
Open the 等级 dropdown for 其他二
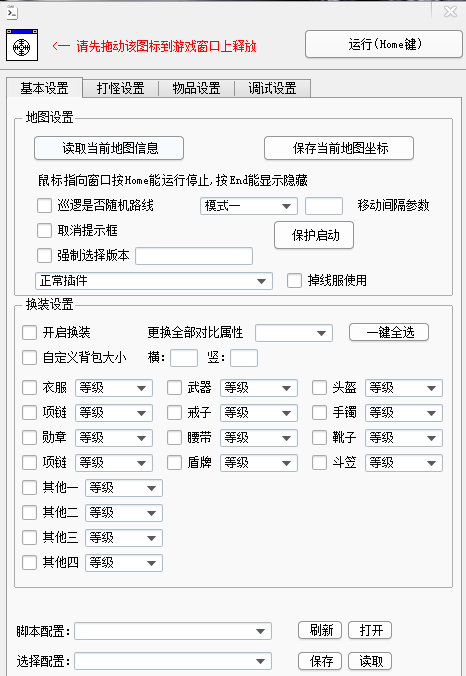click(124, 513)
